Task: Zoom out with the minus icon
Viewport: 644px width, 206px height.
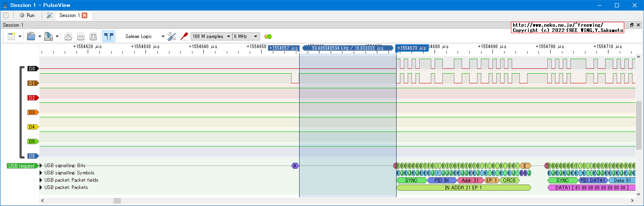Action: pyautogui.click(x=81, y=36)
